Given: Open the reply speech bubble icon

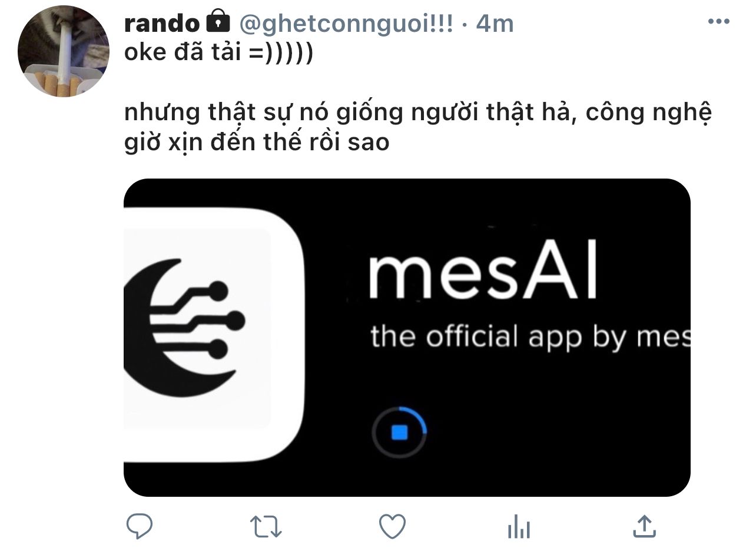Looking at the screenshot, I should tap(140, 526).
